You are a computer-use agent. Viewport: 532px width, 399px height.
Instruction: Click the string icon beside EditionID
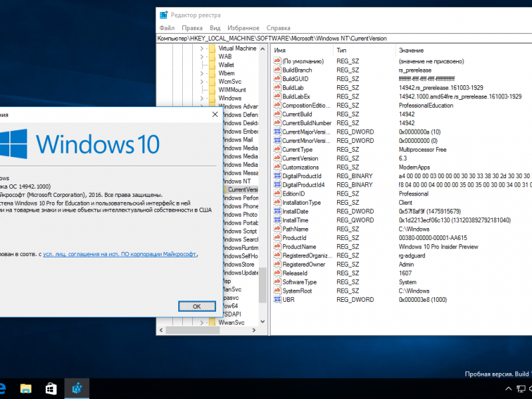(x=277, y=194)
